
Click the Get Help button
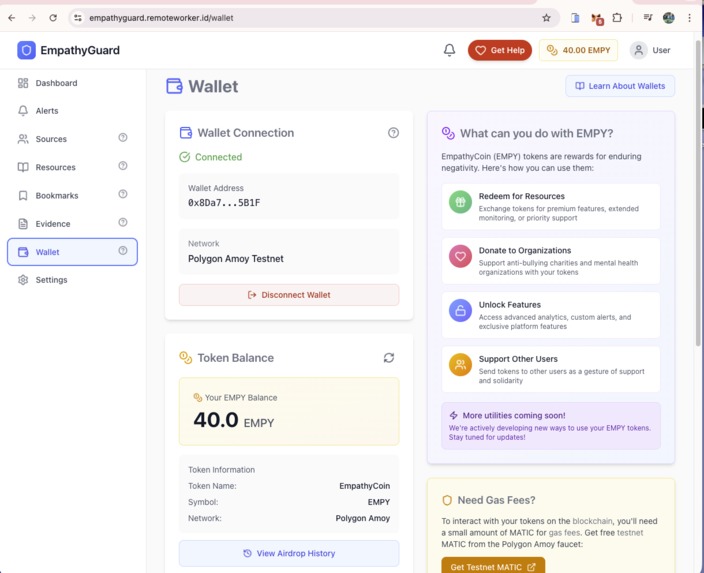(500, 50)
